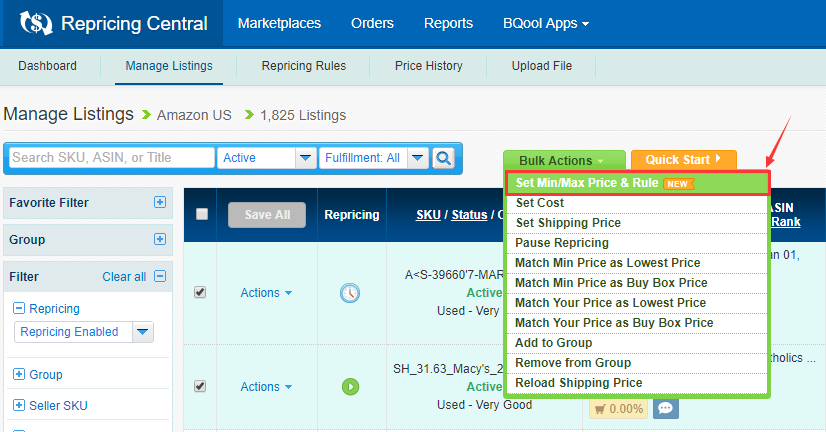This screenshot has height=432, width=826.
Task: Select Match Your Price as Lowest Price
Action: [x=637, y=303]
